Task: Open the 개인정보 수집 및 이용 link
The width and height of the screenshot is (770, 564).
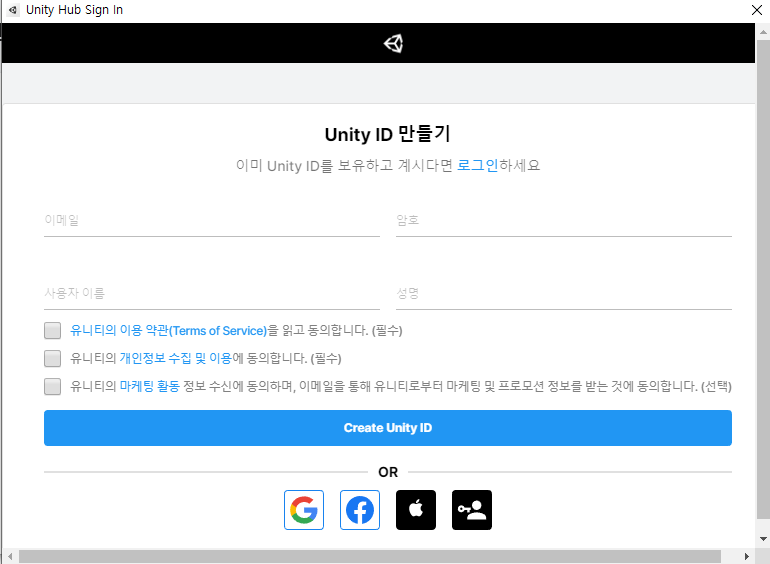Action: [x=175, y=358]
